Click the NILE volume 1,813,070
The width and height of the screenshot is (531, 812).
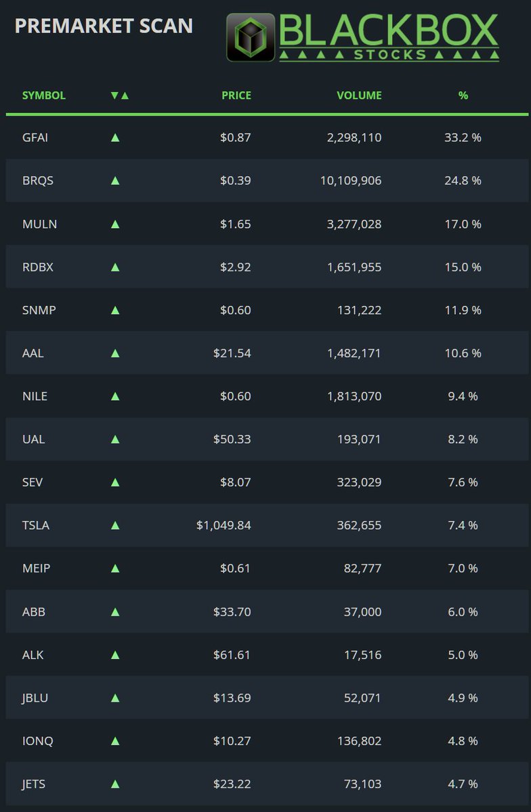click(x=354, y=396)
